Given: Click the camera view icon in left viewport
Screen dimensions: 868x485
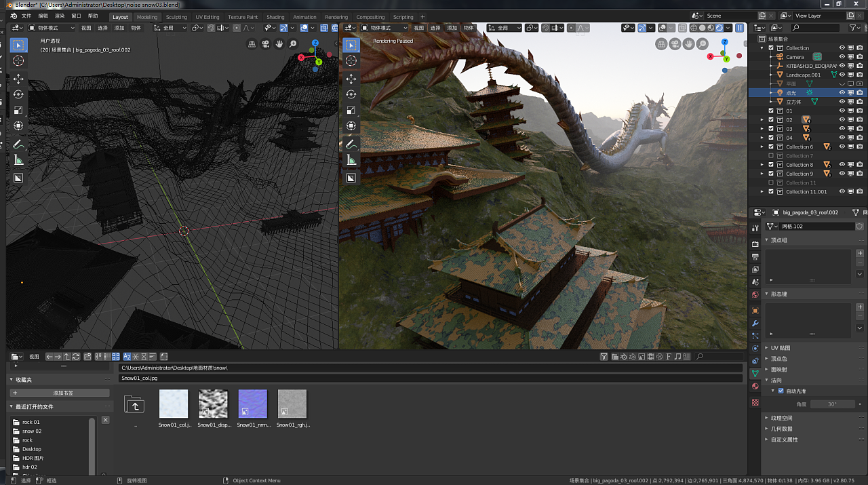Looking at the screenshot, I should click(266, 44).
